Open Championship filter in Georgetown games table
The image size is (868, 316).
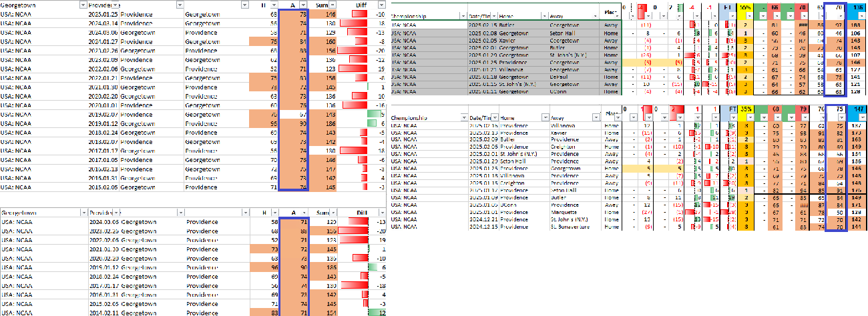(x=463, y=15)
